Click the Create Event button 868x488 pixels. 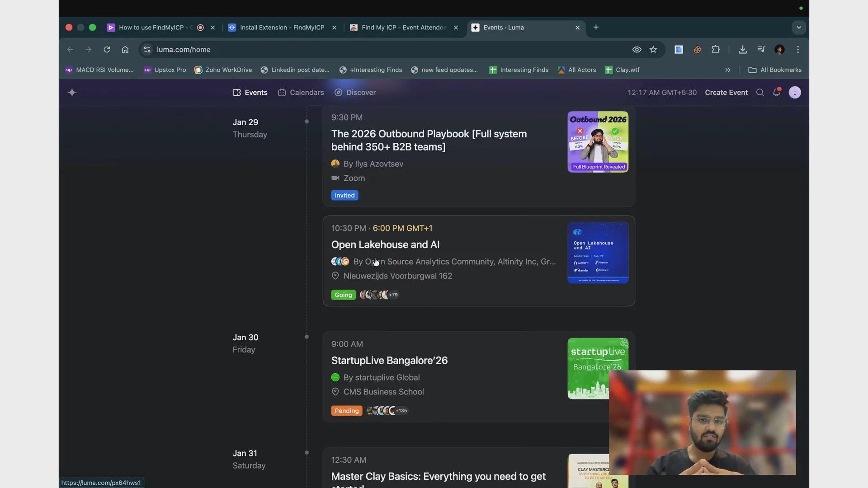726,93
